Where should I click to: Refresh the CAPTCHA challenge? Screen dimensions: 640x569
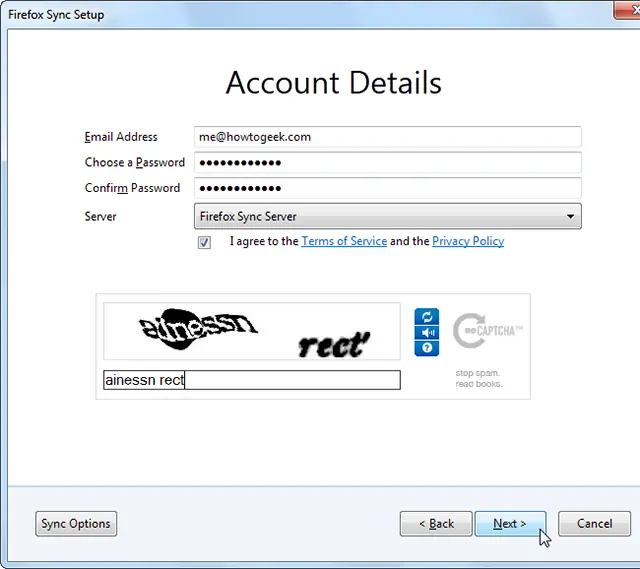coord(427,316)
